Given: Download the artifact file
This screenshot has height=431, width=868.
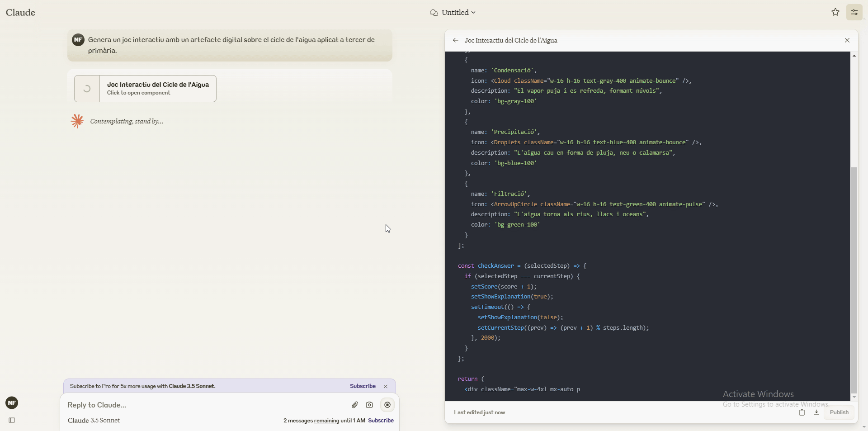Looking at the screenshot, I should (x=816, y=412).
